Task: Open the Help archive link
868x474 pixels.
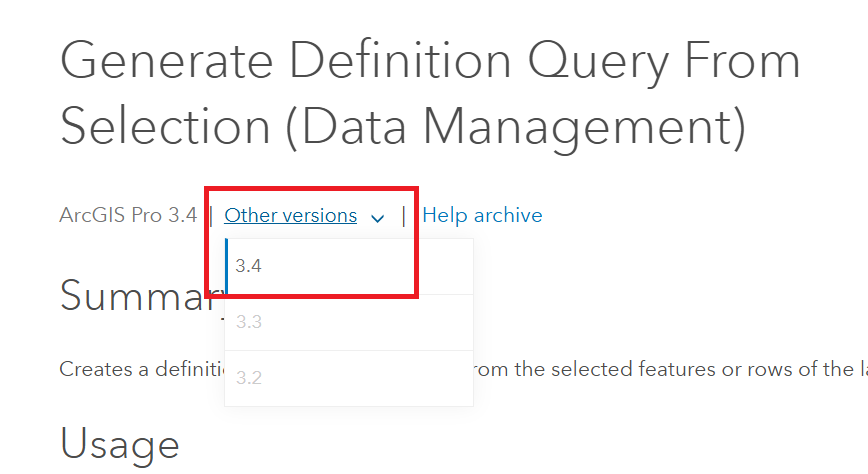Action: point(482,215)
